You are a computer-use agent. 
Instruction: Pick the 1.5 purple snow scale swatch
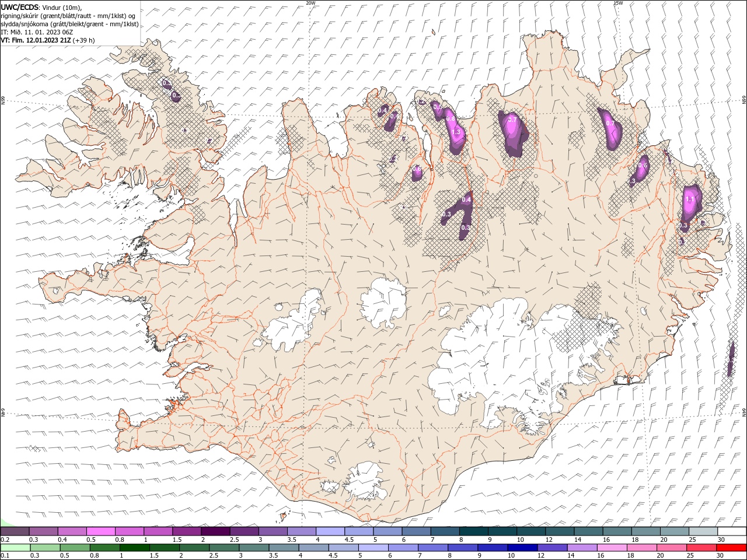point(187,531)
